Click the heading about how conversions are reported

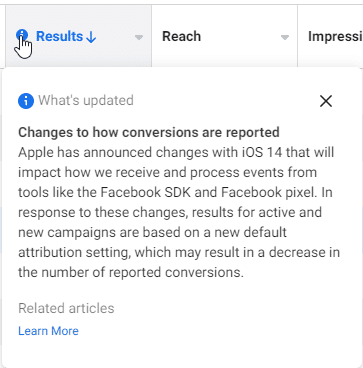point(149,132)
